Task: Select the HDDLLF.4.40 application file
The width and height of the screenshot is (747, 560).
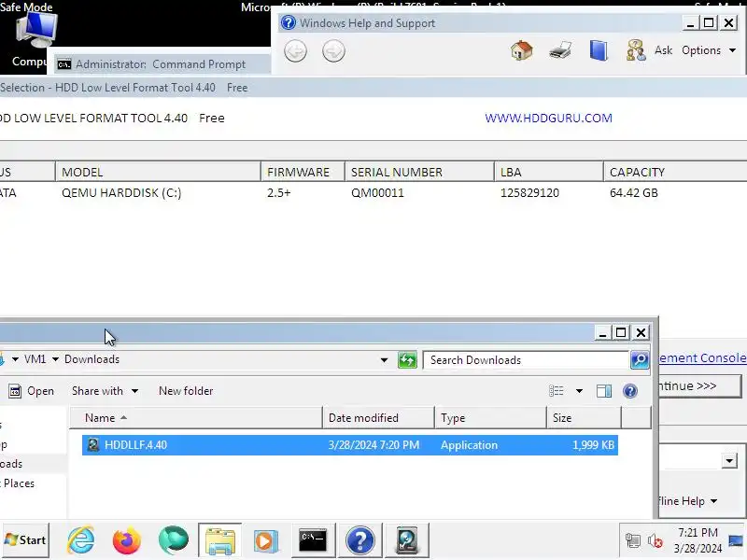Action: pos(349,445)
